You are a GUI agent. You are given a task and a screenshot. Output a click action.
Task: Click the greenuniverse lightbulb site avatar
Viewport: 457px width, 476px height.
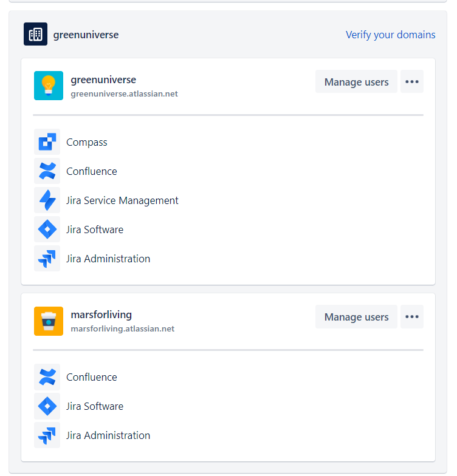click(49, 86)
